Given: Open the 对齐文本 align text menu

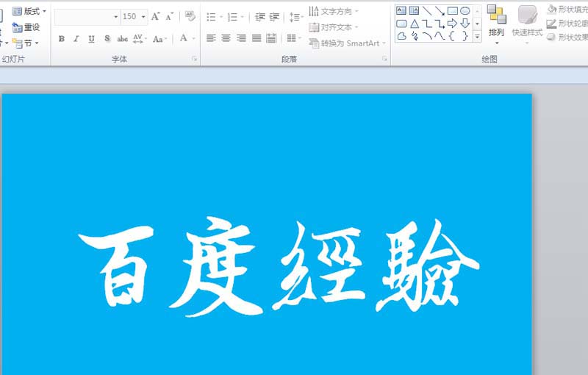Looking at the screenshot, I should (x=334, y=27).
